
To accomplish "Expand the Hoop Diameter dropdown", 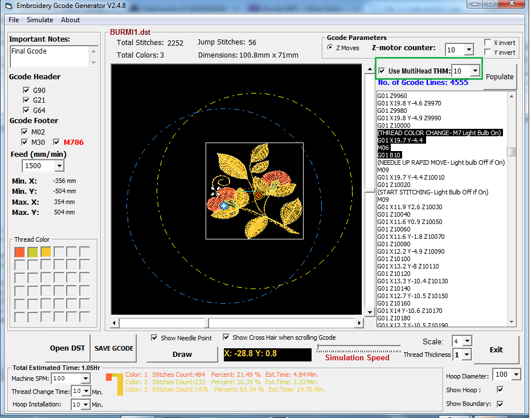I will pyautogui.click(x=516, y=375).
